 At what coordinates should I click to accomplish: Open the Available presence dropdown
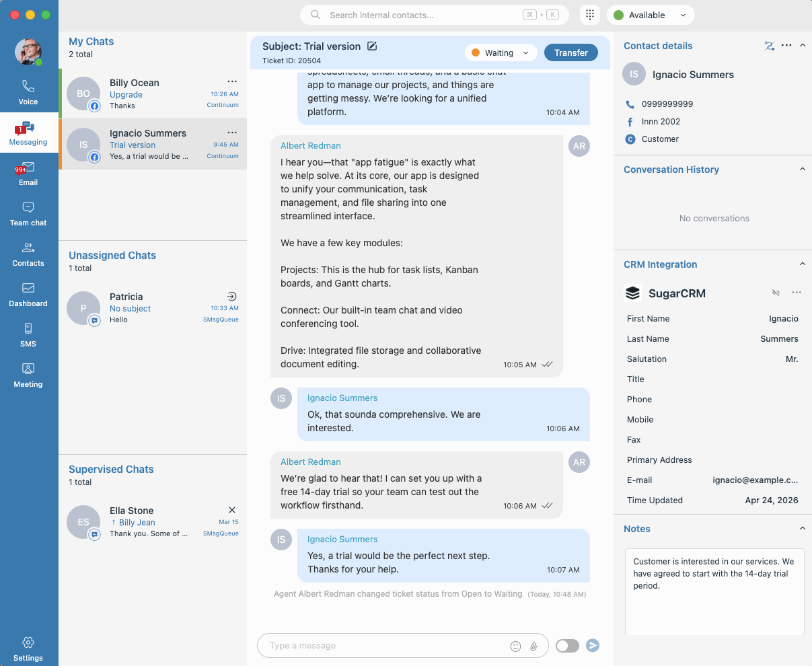click(650, 15)
